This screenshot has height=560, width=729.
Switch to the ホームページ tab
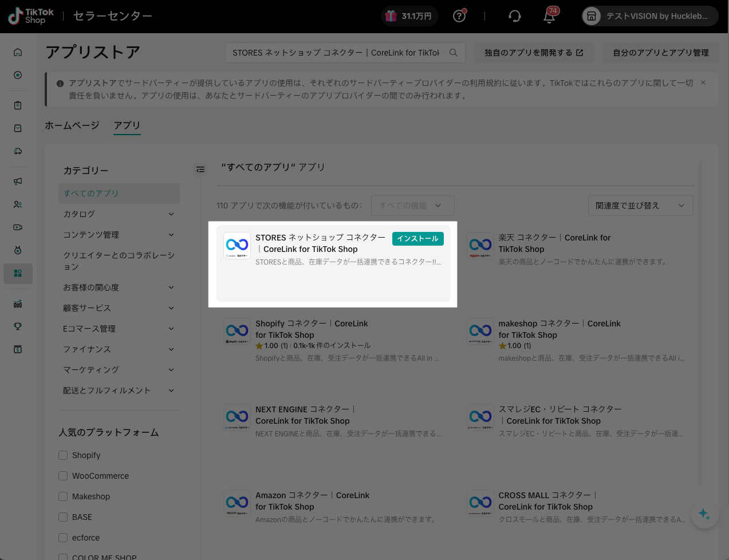point(72,125)
